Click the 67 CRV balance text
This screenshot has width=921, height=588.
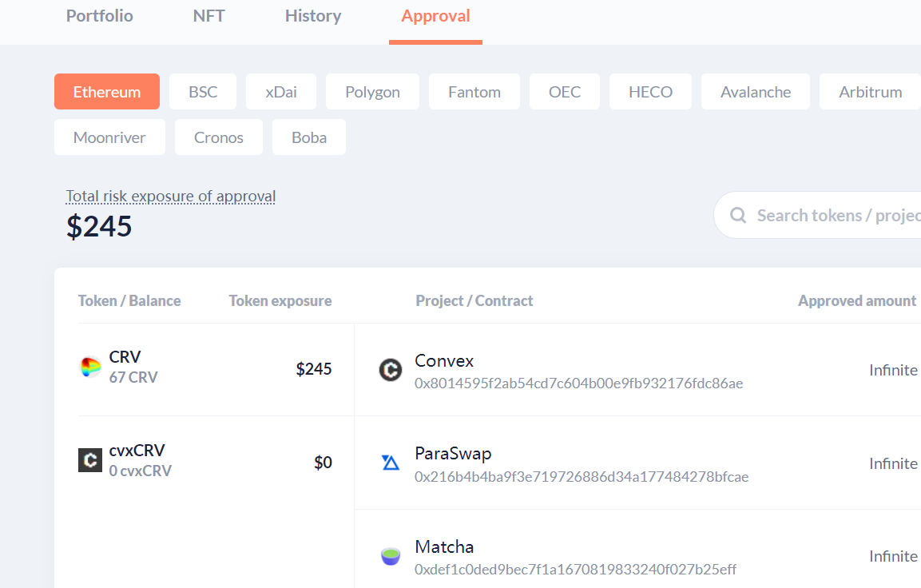(x=133, y=377)
